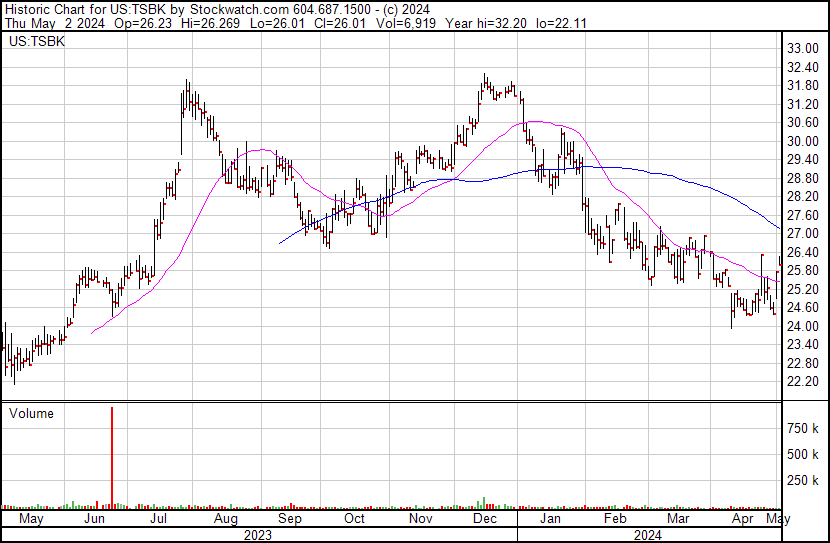Screen dimensions: 830x543
Task: Choose Sep on the time axis
Action: point(290,519)
